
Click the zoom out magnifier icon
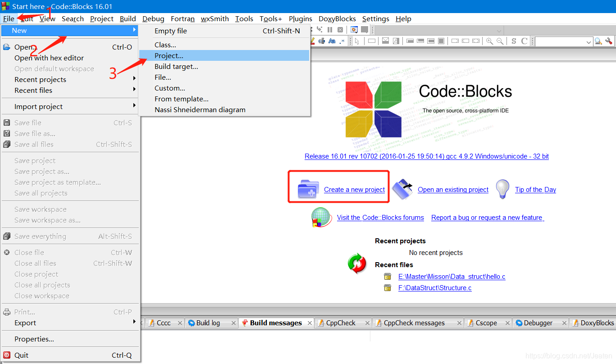pyautogui.click(x=500, y=41)
